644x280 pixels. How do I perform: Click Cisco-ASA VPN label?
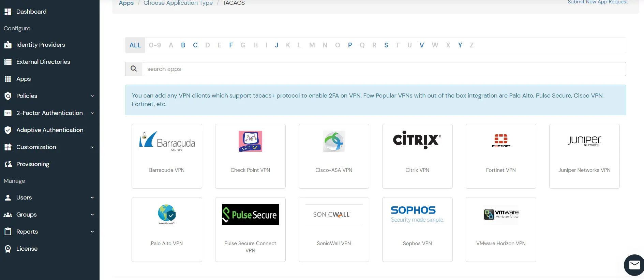tap(334, 170)
